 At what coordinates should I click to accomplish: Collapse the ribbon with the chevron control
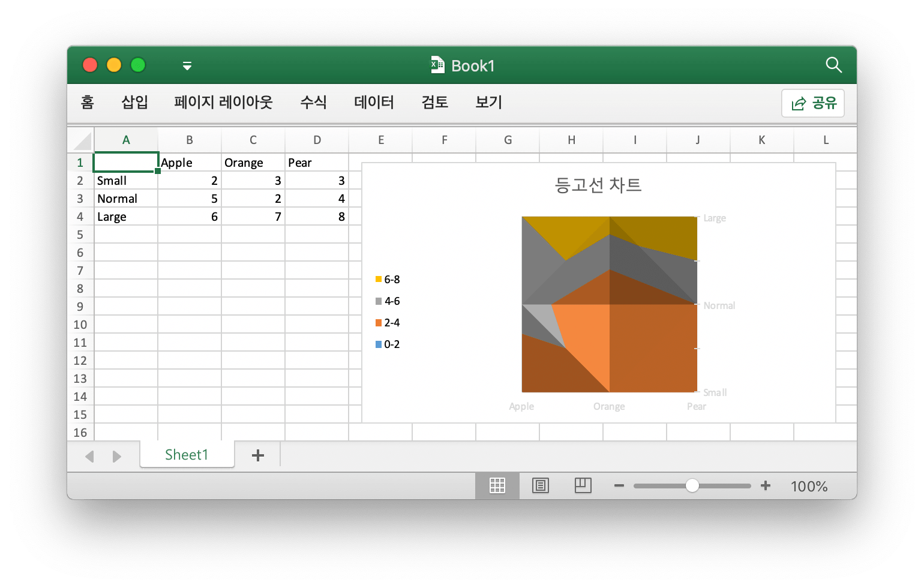[187, 65]
